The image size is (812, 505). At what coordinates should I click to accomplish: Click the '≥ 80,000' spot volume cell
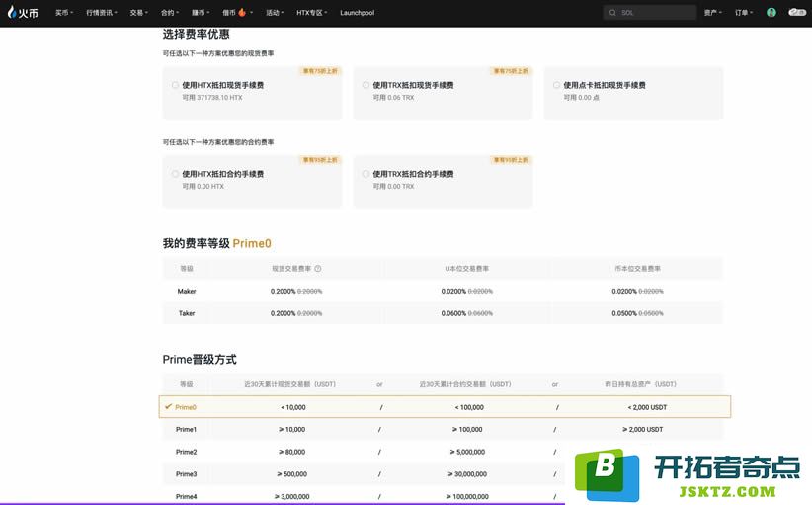click(x=292, y=452)
